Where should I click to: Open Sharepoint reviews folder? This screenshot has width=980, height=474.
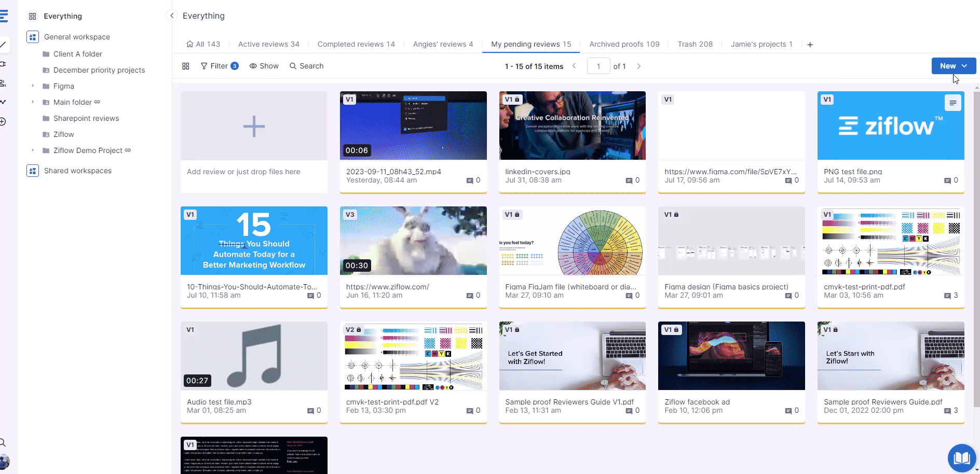tap(86, 118)
